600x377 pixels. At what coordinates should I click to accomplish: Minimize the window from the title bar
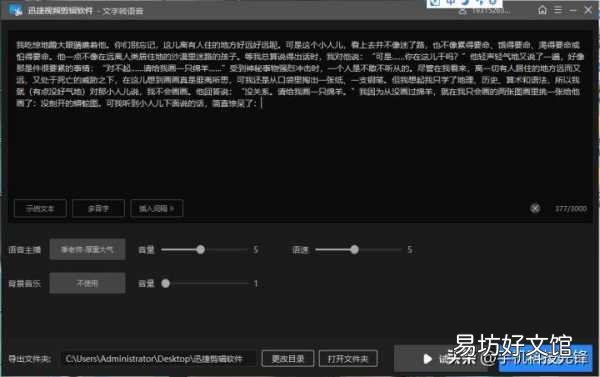coord(573,10)
